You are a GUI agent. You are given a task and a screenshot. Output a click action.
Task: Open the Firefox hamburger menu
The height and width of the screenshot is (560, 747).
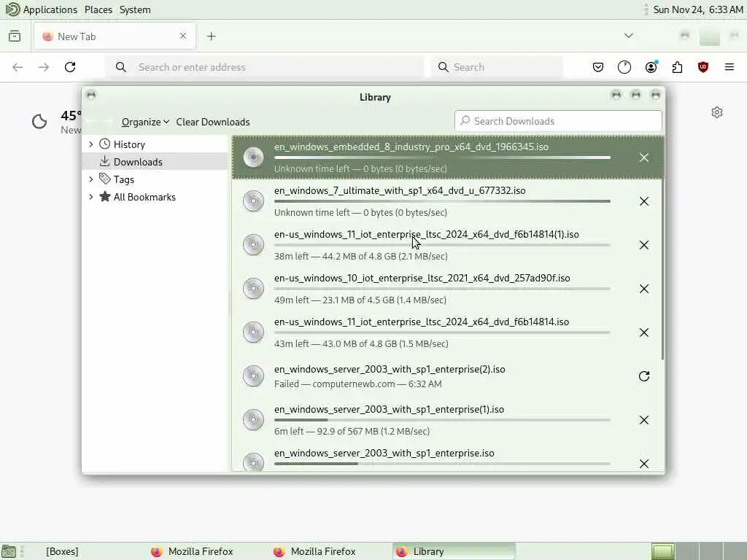tap(729, 67)
